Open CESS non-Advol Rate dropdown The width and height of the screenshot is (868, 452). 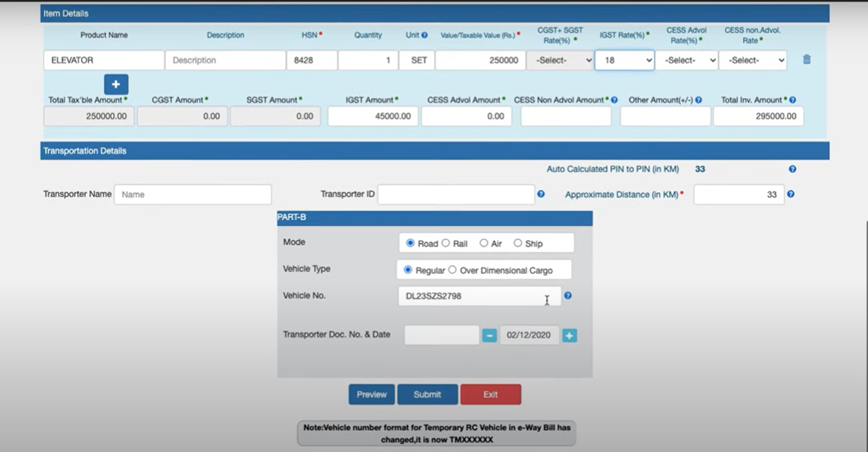point(752,61)
